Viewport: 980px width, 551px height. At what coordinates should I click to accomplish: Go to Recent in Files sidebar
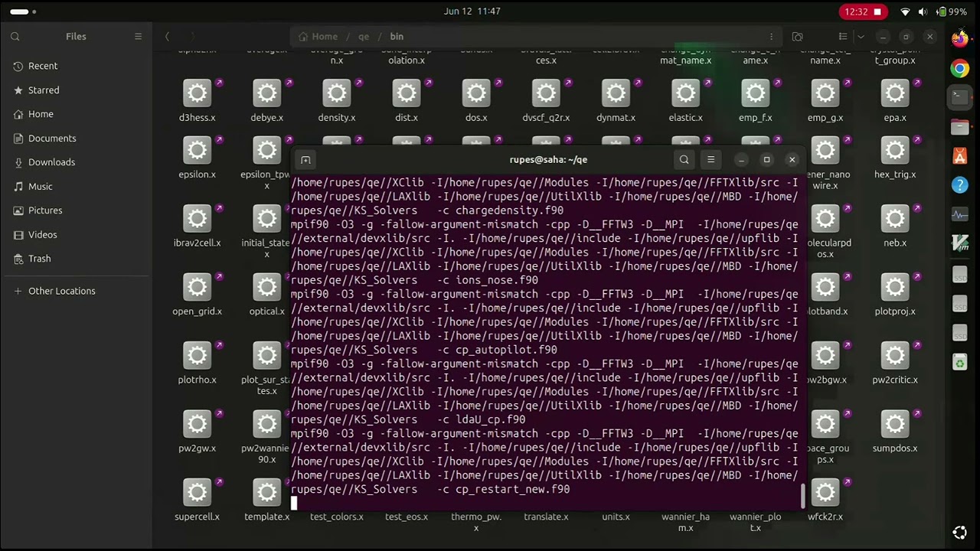[76, 66]
